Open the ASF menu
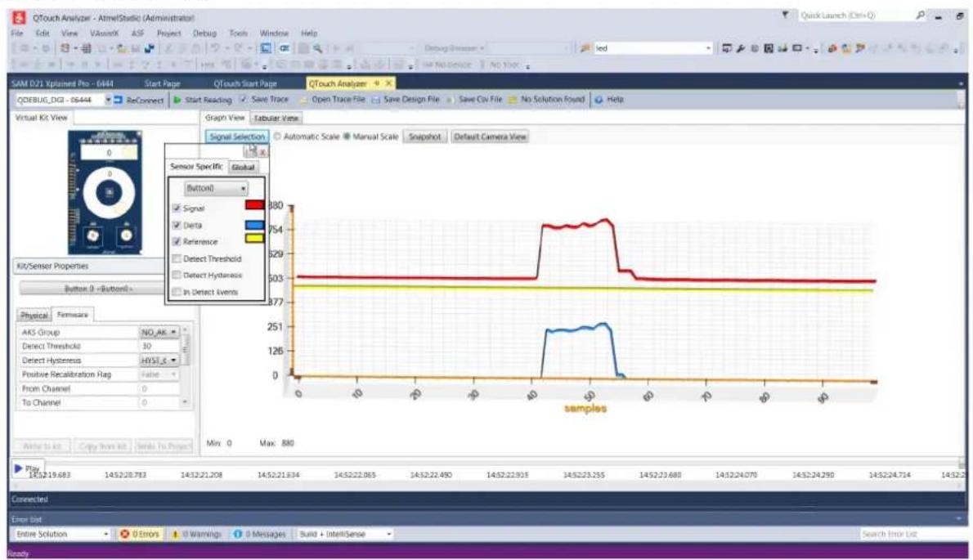Screen dimensions: 973x560 137,33
